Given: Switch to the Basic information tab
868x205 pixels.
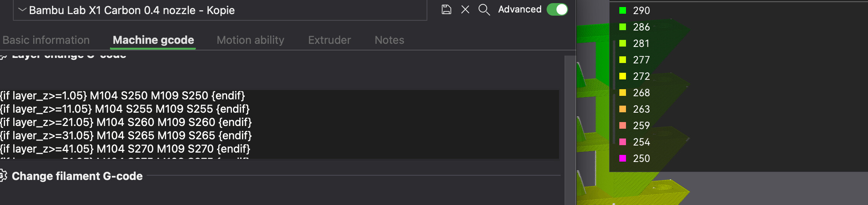Looking at the screenshot, I should pyautogui.click(x=46, y=40).
